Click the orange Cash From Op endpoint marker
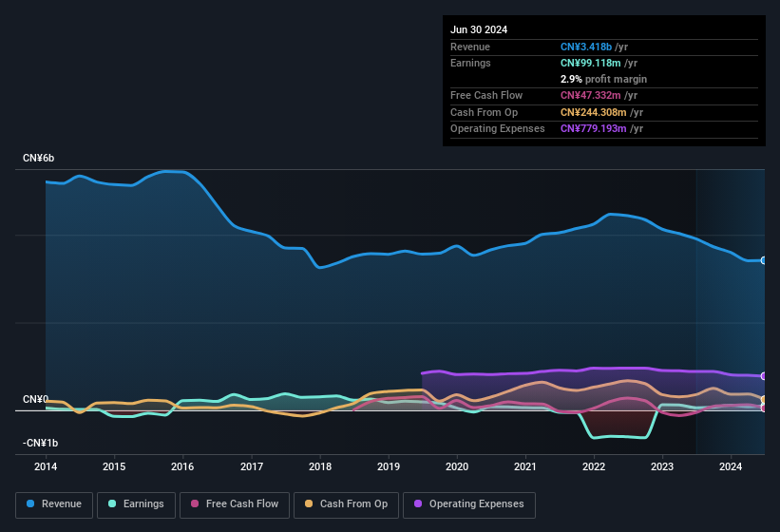Screen dimensions: 780x532 point(764,399)
